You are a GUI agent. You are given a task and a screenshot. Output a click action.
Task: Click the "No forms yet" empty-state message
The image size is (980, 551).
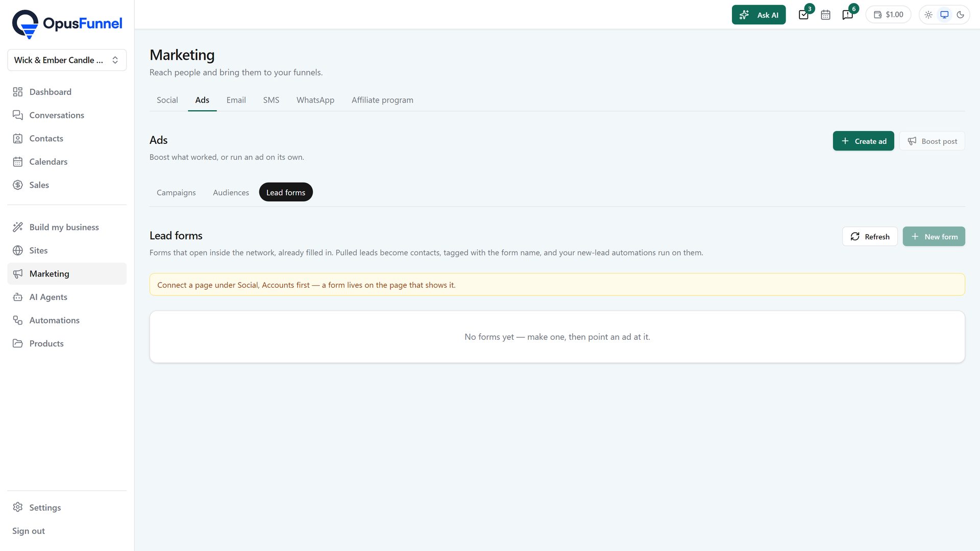(557, 337)
